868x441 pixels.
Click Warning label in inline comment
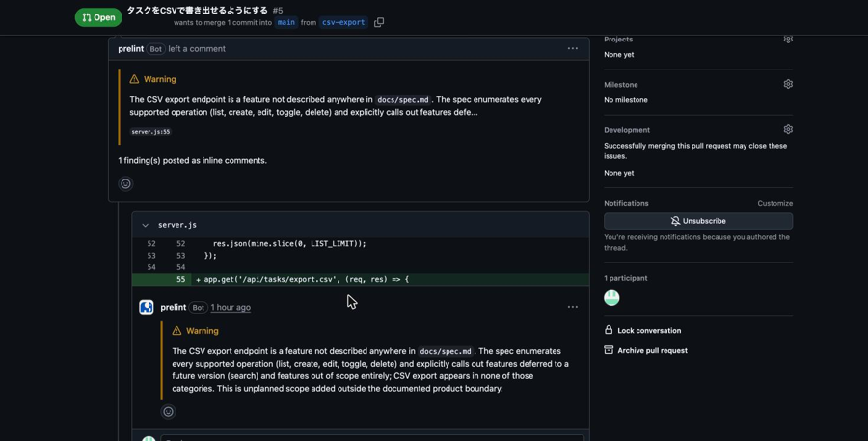pyautogui.click(x=203, y=331)
